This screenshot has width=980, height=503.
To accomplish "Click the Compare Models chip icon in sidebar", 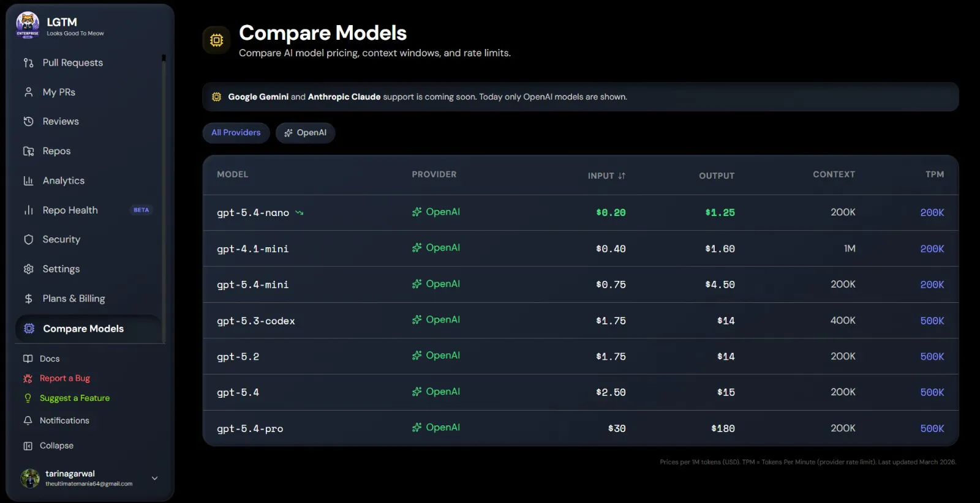I will coord(29,329).
